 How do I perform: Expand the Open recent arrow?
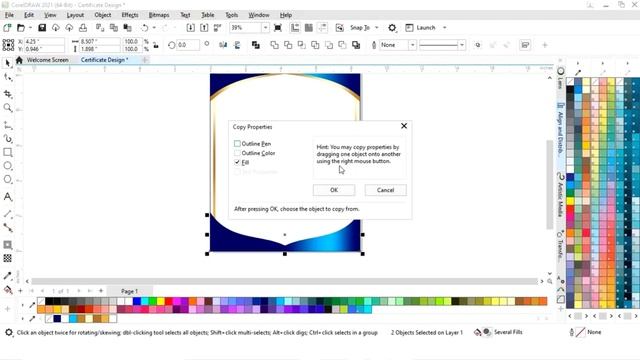30,28
